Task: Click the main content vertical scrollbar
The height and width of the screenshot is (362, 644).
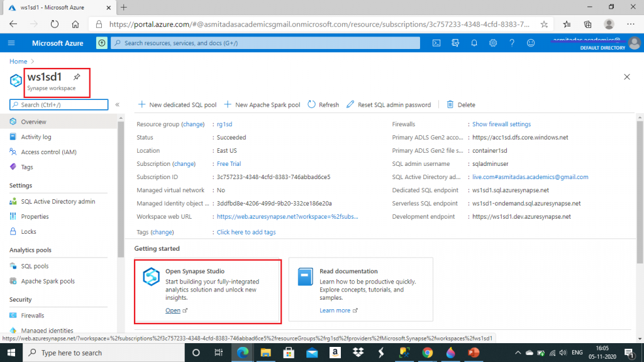Action: [x=640, y=192]
